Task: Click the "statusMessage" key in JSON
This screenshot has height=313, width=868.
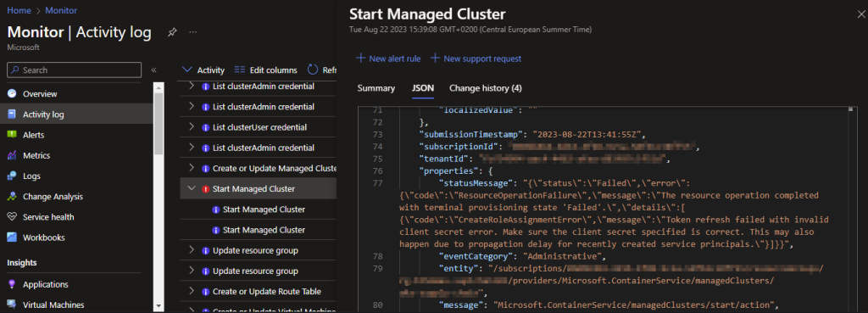Action: pos(476,182)
